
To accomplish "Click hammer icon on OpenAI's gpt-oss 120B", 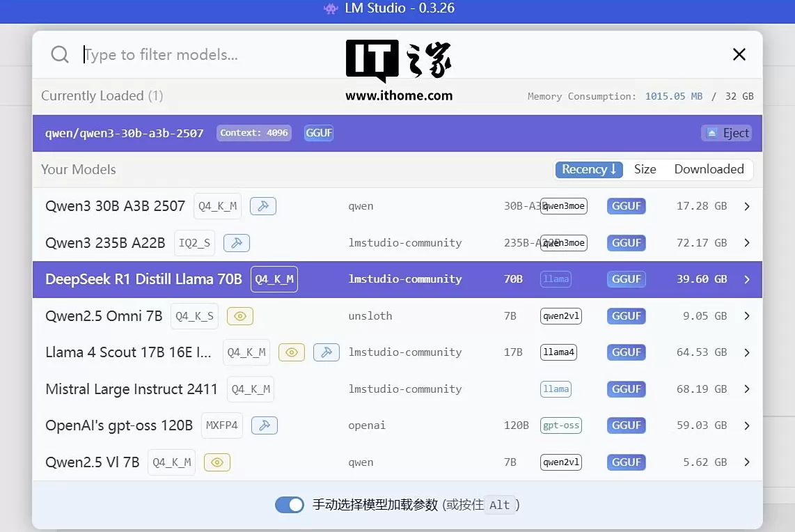I will pos(265,425).
